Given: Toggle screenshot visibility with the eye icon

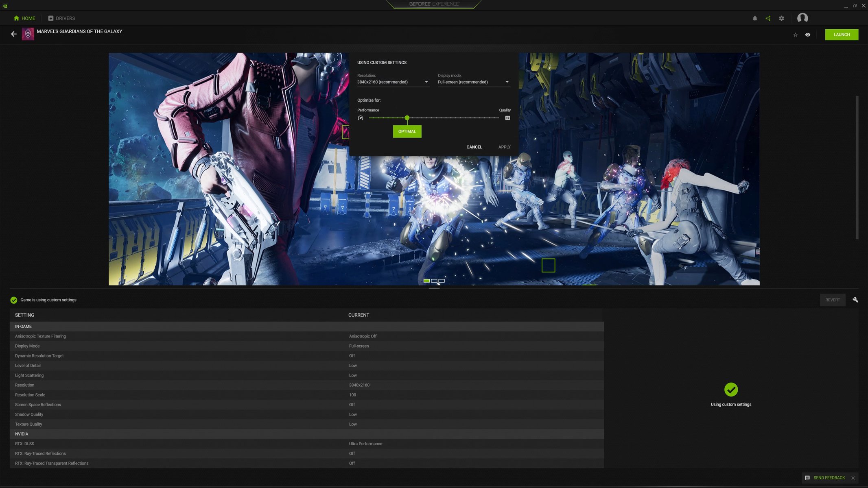Looking at the screenshot, I should [x=808, y=35].
